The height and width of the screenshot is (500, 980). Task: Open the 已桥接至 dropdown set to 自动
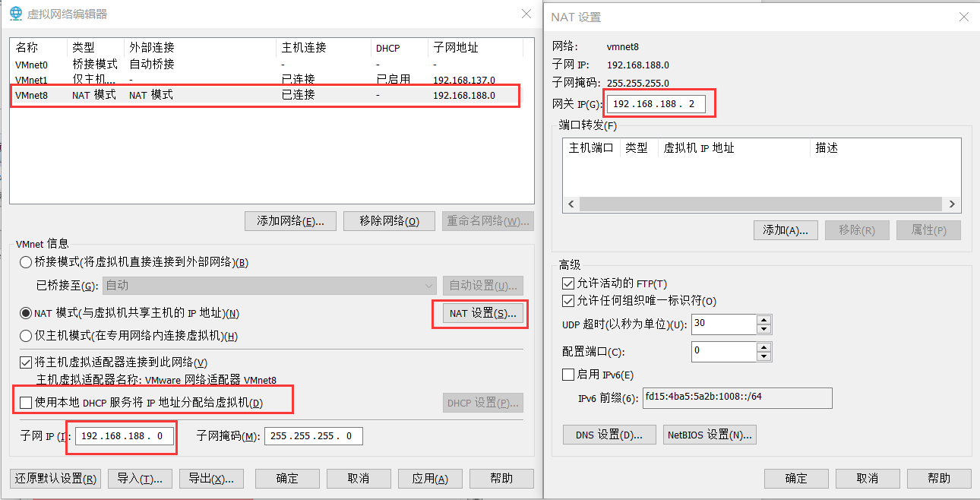(x=269, y=286)
